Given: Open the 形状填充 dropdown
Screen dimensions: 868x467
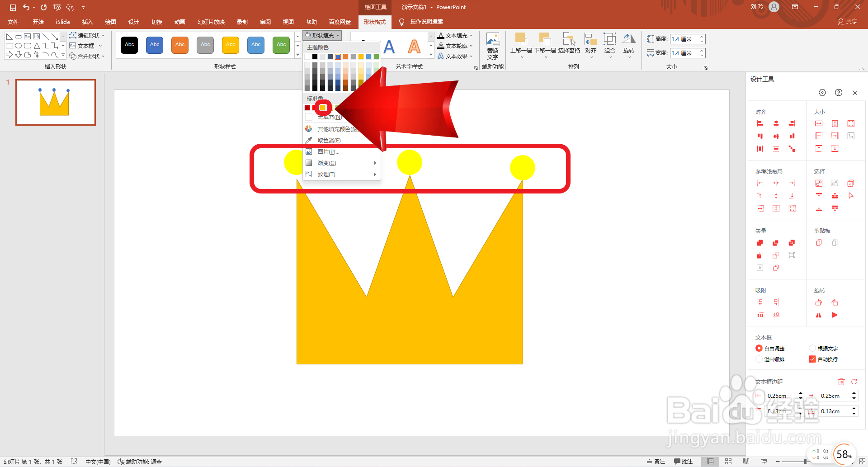Looking at the screenshot, I should [x=322, y=35].
